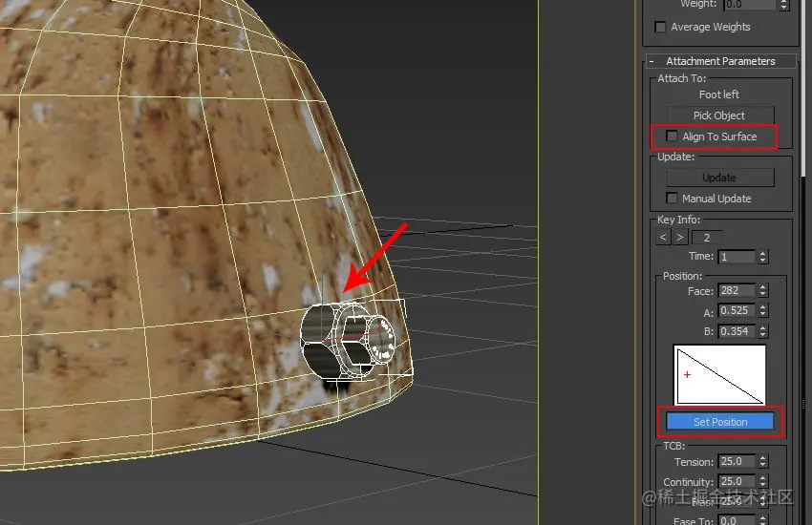Click inside the face position triangle display
The height and width of the screenshot is (525, 812).
coord(719,375)
